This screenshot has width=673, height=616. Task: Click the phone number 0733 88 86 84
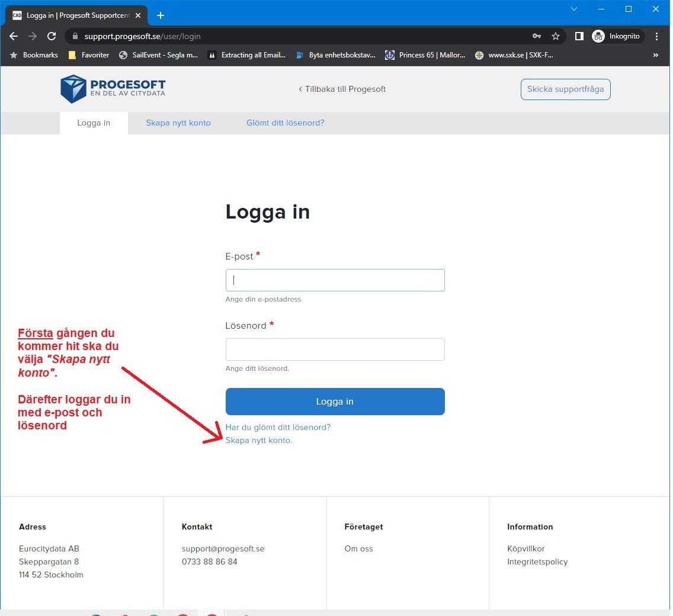(x=209, y=562)
